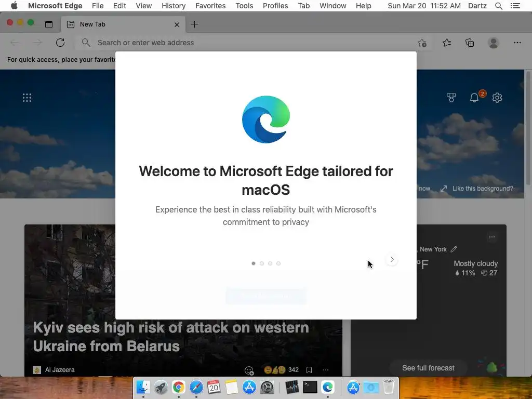The height and width of the screenshot is (399, 532).
Task: Open the vertical tabs toggle icon
Action: pos(49,24)
